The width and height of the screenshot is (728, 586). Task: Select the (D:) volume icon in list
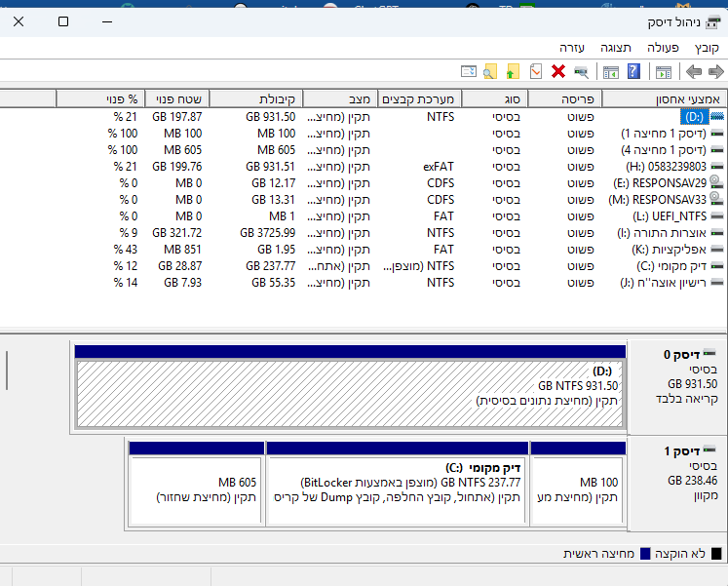point(717,117)
